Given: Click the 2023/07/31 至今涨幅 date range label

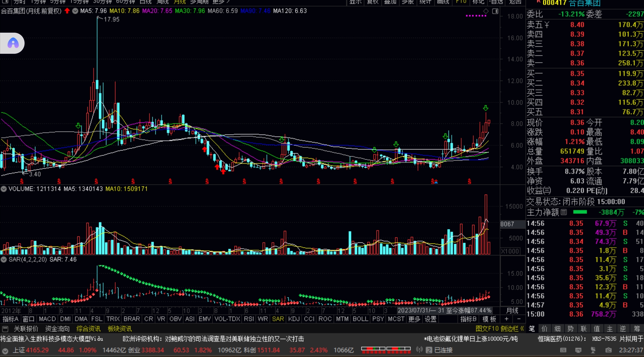Looking at the screenshot, I should [x=444, y=311].
